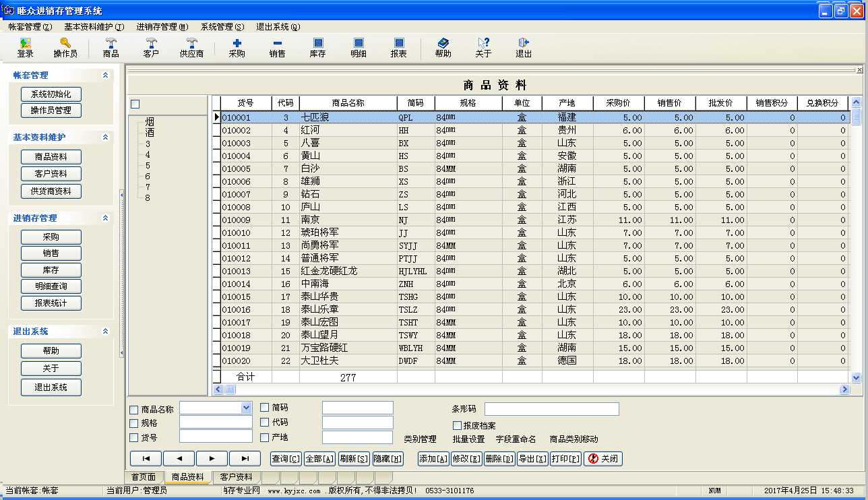Go to next record arrow button
The width and height of the screenshot is (868, 500).
[x=212, y=459]
